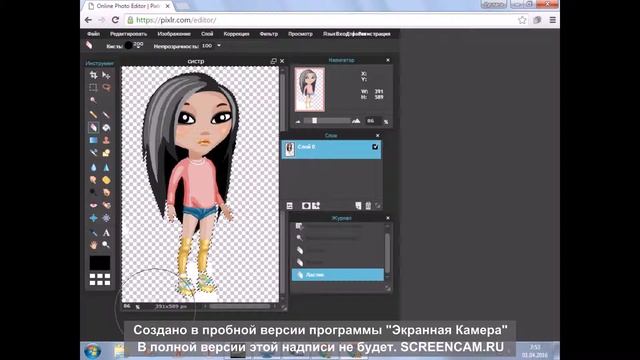This screenshot has height=360, width=640.
Task: Click the Navigator zoom slider handle
Action: (x=314, y=121)
